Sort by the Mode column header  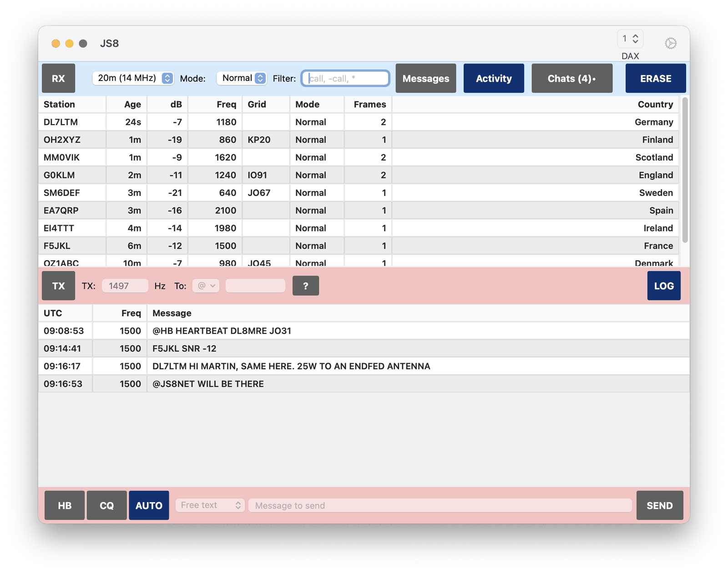pos(317,104)
